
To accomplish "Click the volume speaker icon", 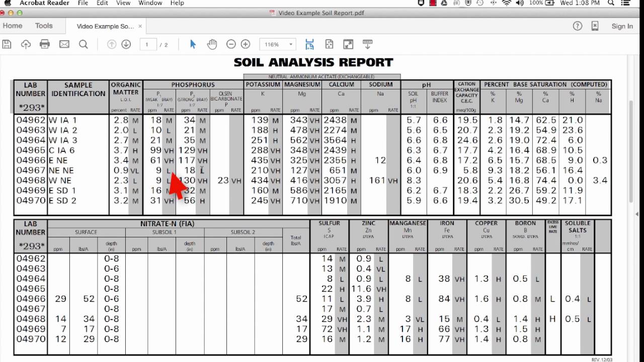I will click(x=520, y=3).
